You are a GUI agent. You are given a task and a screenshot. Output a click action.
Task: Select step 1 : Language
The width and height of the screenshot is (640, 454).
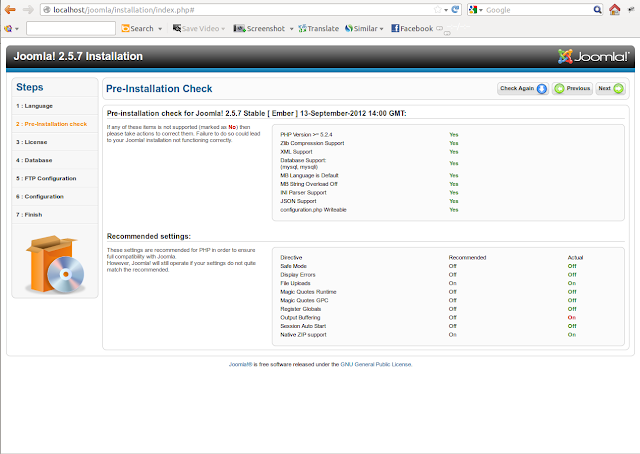coord(34,106)
